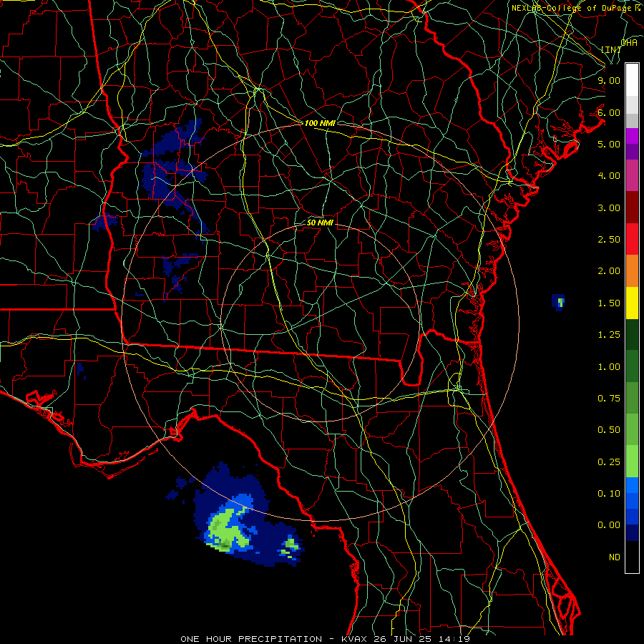Click the 4.00 legend value
644x644 pixels.
609,176
